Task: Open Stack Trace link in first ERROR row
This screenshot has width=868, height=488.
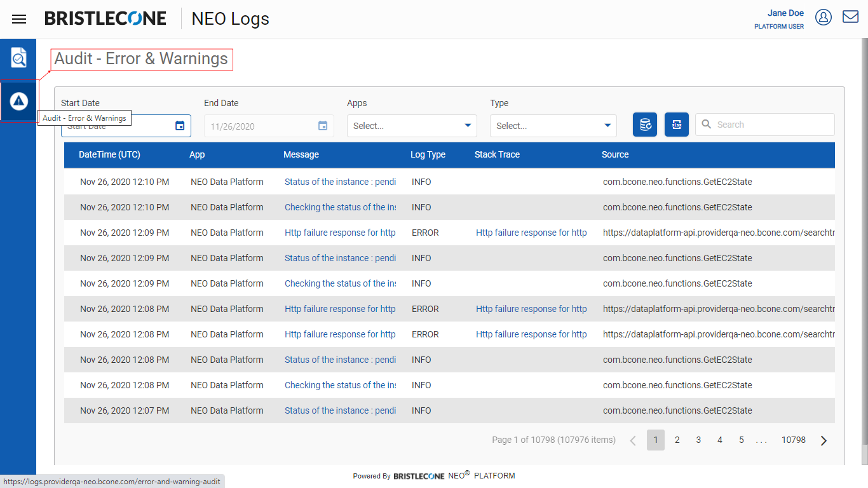Action: pos(531,233)
